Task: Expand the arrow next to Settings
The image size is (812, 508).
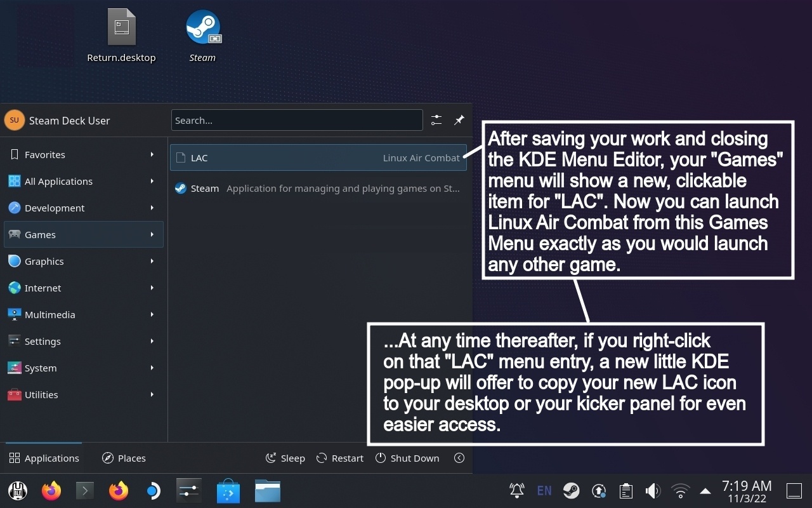Action: [x=152, y=341]
